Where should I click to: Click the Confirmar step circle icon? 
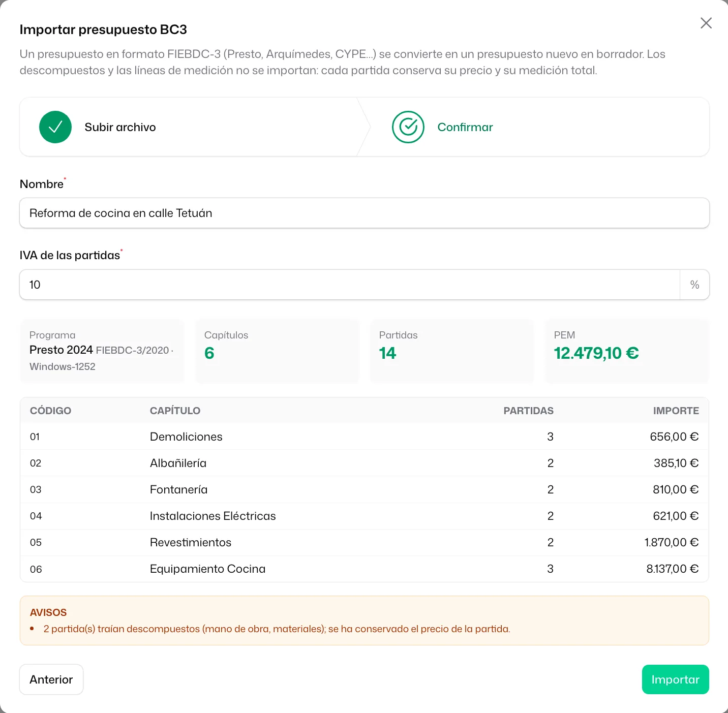pos(408,127)
